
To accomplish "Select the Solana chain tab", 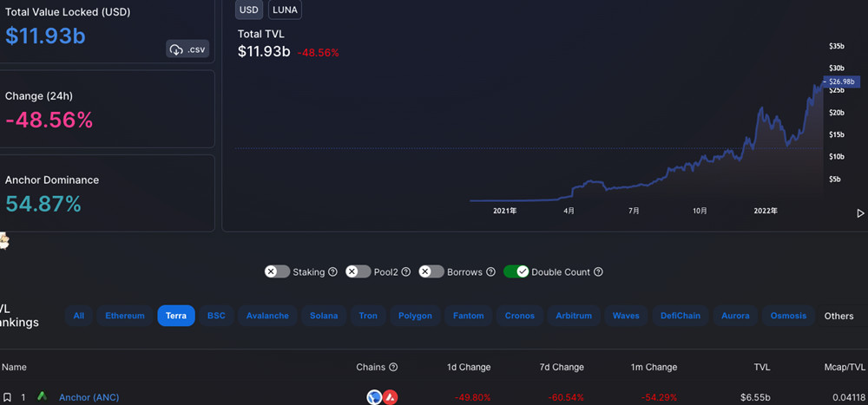I will [x=324, y=316].
